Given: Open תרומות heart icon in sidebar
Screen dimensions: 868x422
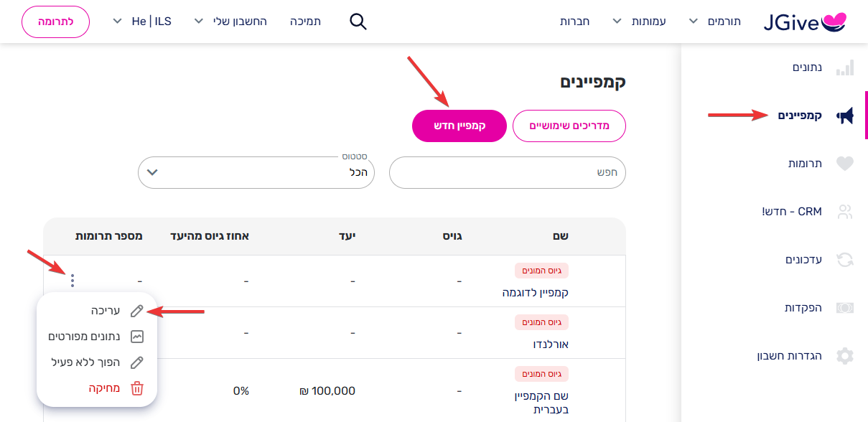Looking at the screenshot, I should pyautogui.click(x=846, y=164).
